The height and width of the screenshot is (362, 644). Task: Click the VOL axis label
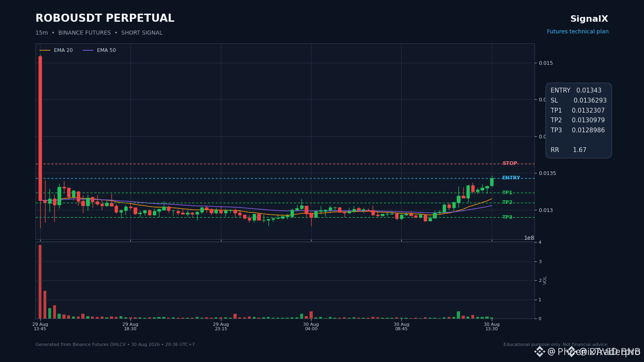coord(545,280)
